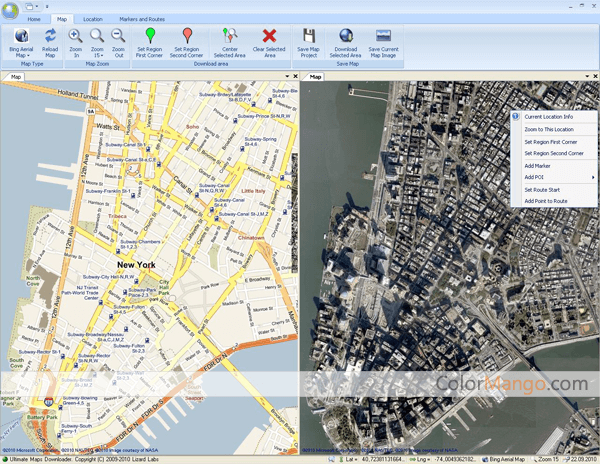Click Subway-Prince St-N,R,W station marker
The height and width of the screenshot is (464, 600).
(x=236, y=121)
